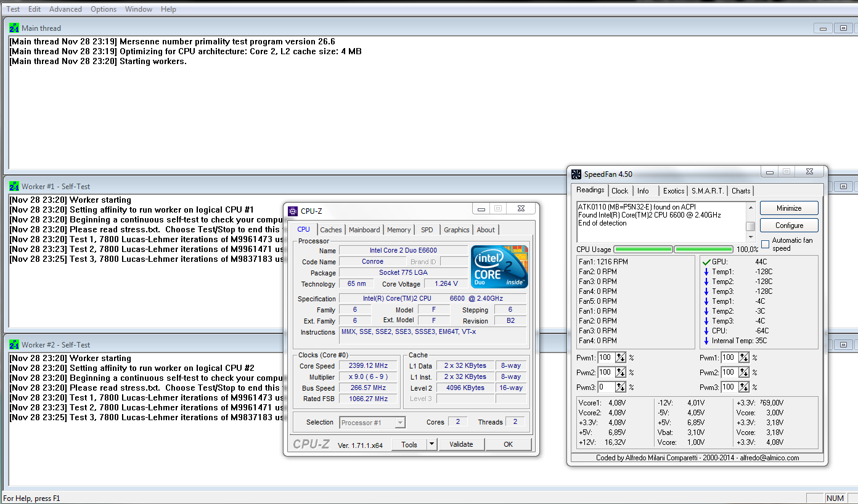The height and width of the screenshot is (504, 858).
Task: Click the Level 2 cache value 4096 KBytes
Action: pyautogui.click(x=465, y=388)
